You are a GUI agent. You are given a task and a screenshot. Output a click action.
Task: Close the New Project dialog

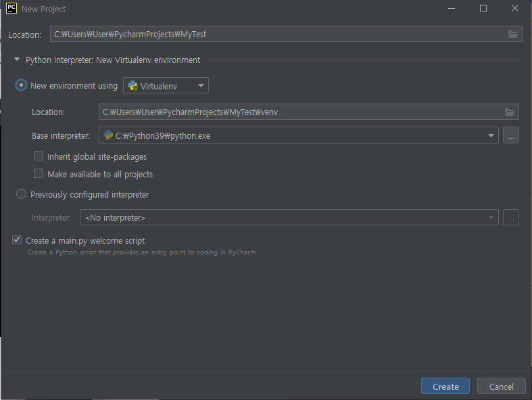coord(514,8)
